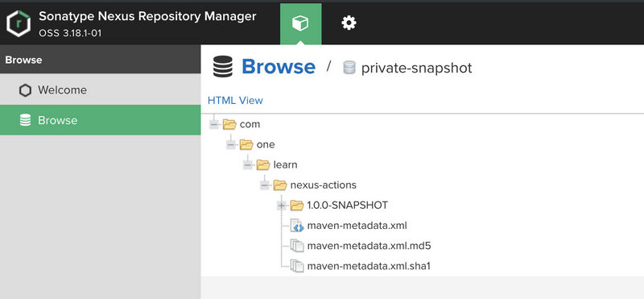Collapse the one folder node
Viewport: 644px width, 299px height.
coord(231,145)
